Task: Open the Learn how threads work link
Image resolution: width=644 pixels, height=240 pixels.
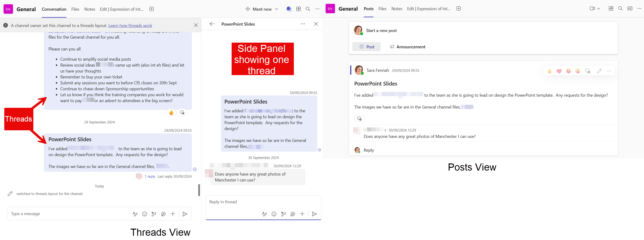Action: tap(130, 26)
